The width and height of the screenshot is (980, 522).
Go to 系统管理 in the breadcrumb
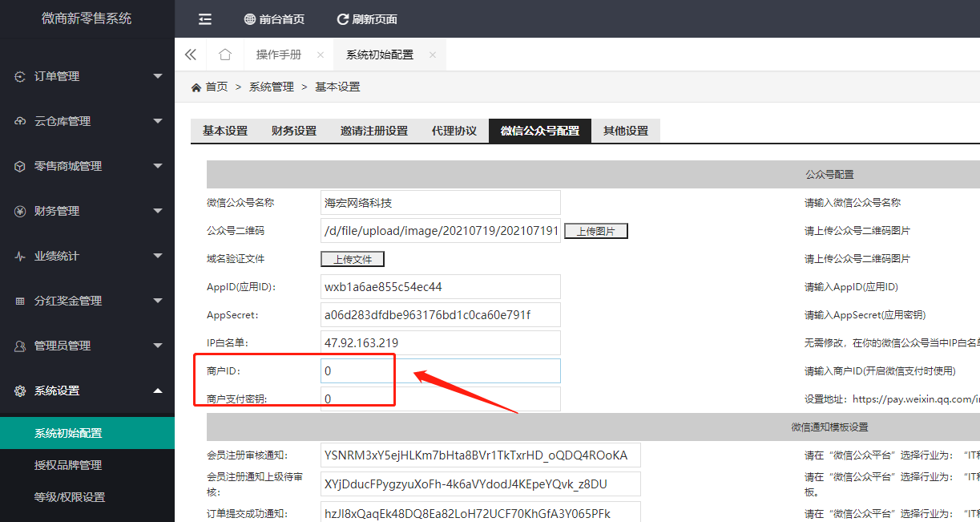(272, 87)
